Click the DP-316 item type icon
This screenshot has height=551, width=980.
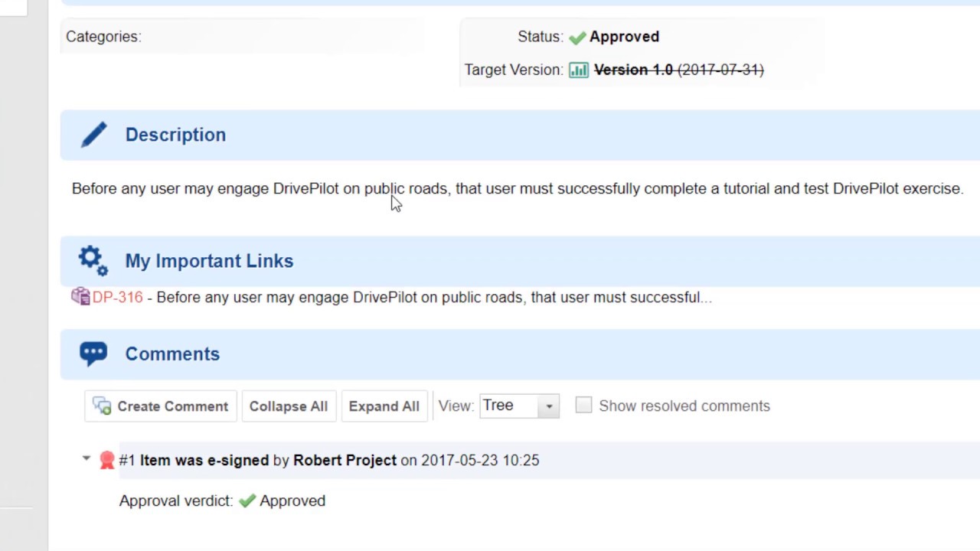[x=80, y=297]
